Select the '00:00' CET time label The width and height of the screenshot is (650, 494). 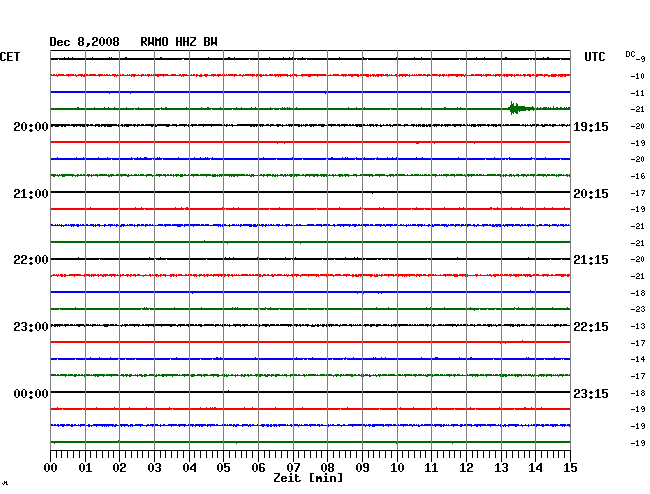click(31, 394)
